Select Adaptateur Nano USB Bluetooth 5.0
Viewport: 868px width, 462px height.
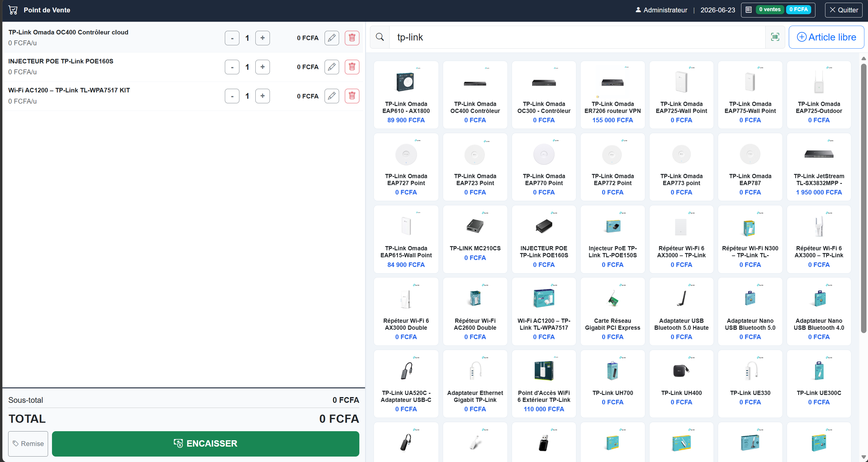[x=750, y=312]
